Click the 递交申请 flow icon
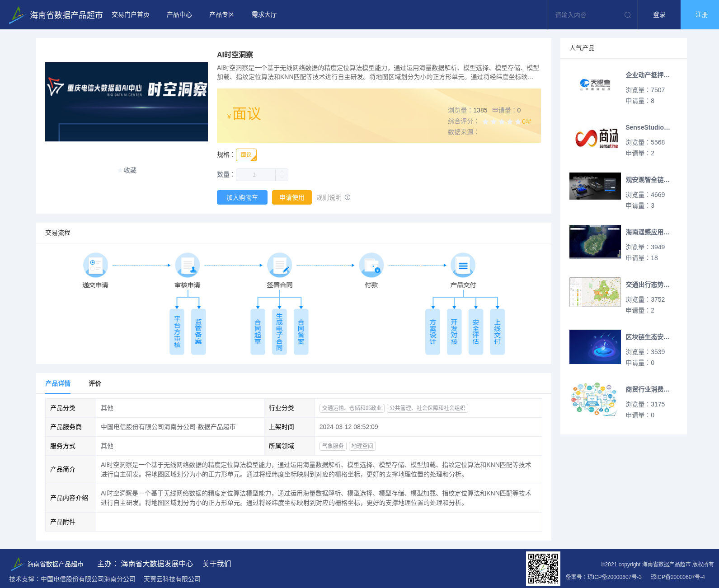This screenshot has height=588, width=719. pyautogui.click(x=95, y=265)
